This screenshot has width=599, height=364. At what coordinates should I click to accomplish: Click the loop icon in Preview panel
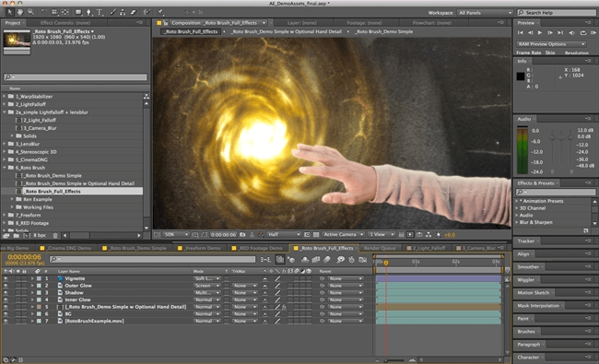[x=583, y=33]
